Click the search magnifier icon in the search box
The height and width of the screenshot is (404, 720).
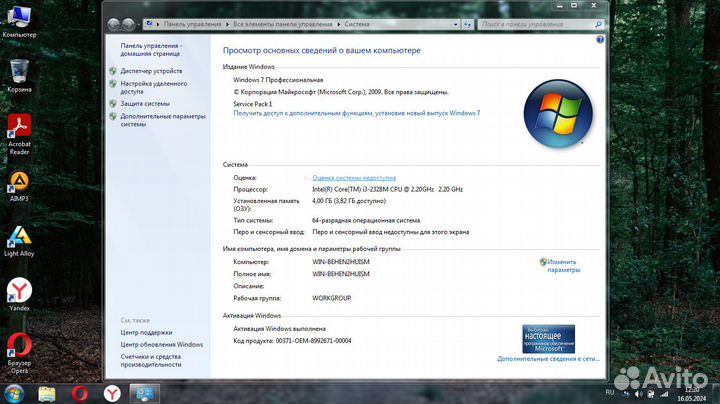pos(598,24)
